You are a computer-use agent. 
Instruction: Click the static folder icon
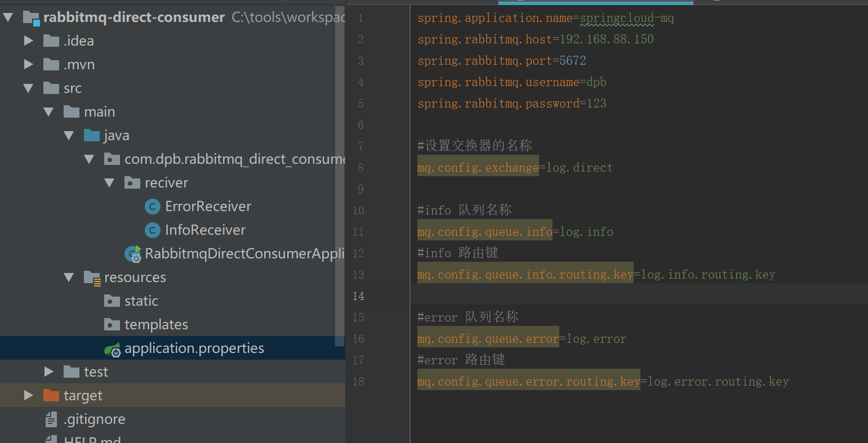tap(112, 301)
